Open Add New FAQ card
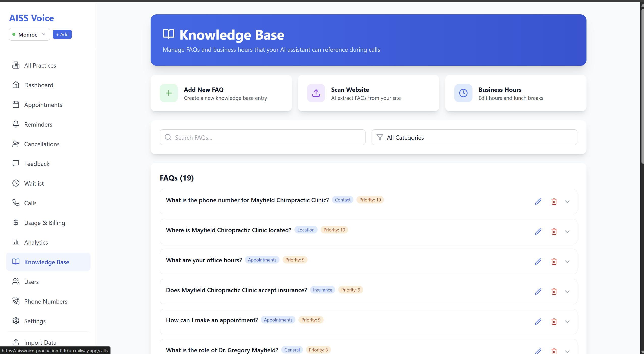The width and height of the screenshot is (644, 354). (x=221, y=93)
